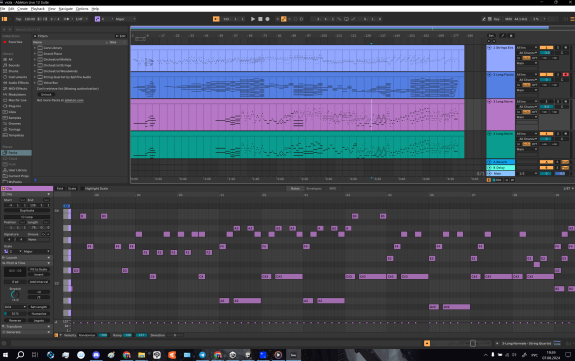Screen dimensions: 575x361
Task: Toggle the orange automation arm button
Action: (x=283, y=19)
